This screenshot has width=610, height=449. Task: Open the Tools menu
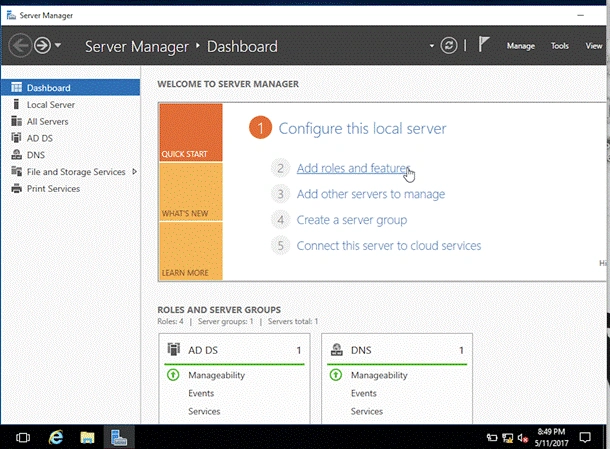(x=559, y=46)
